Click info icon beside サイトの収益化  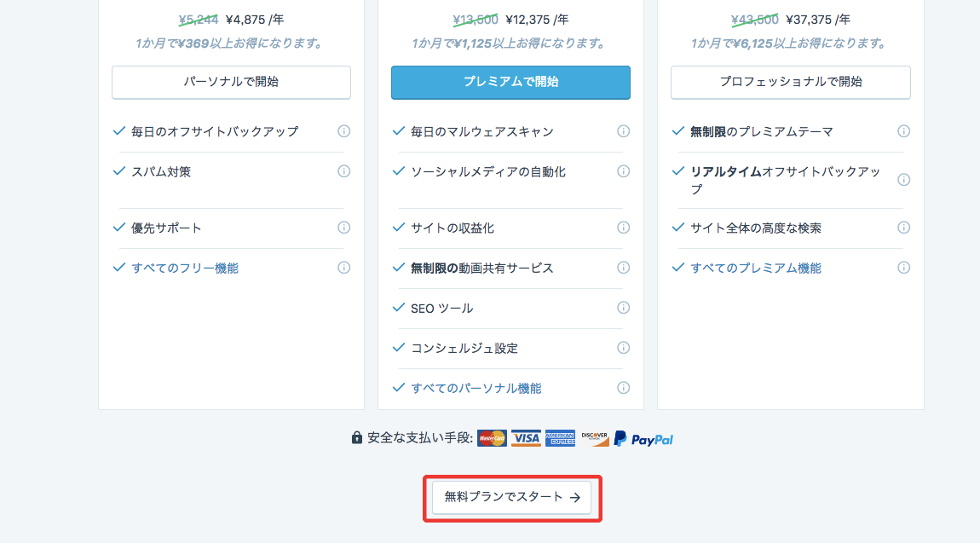click(x=624, y=228)
